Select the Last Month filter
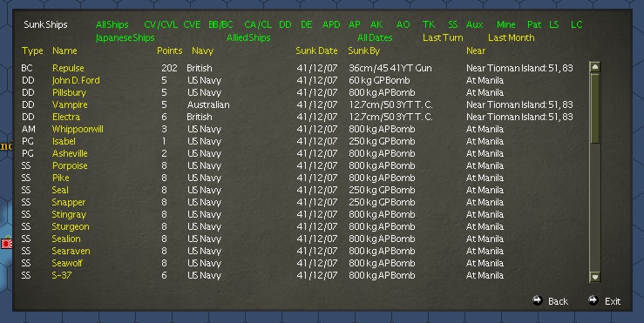The height and width of the screenshot is (323, 644). coord(511,37)
